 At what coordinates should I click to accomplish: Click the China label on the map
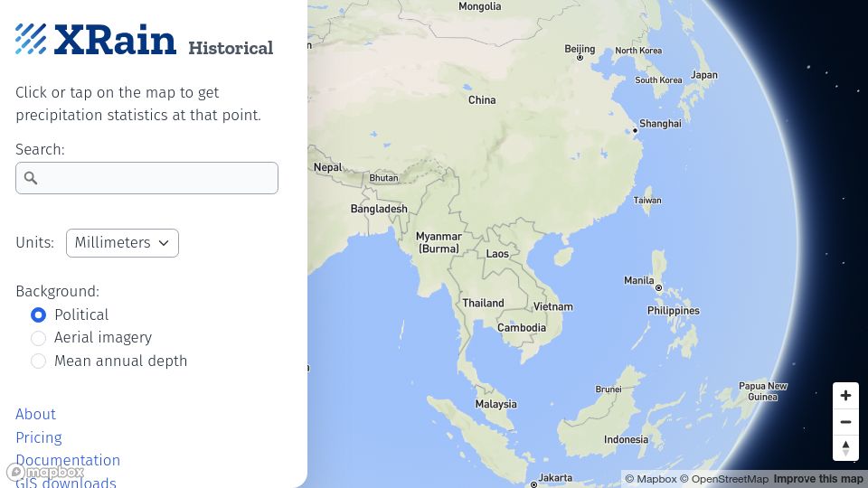coord(482,100)
